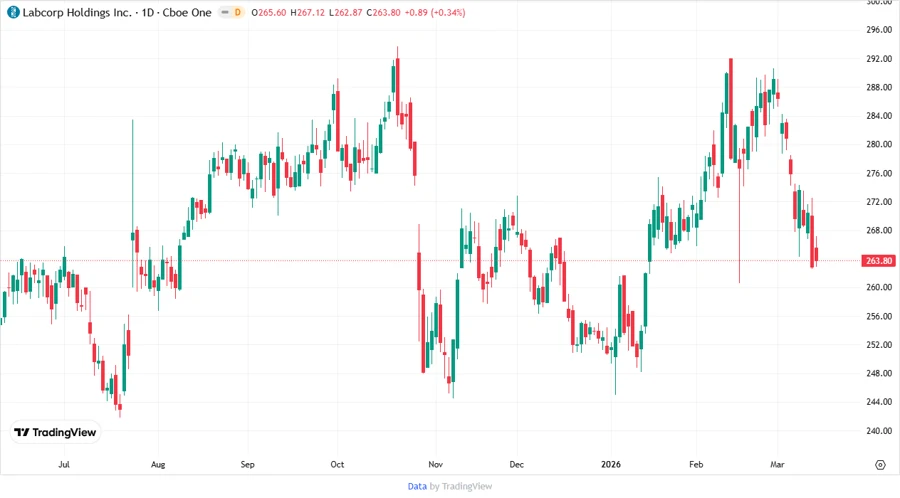Click the Labcorp Holdings Inc. title
This screenshot has height=498, width=900.
pos(77,12)
